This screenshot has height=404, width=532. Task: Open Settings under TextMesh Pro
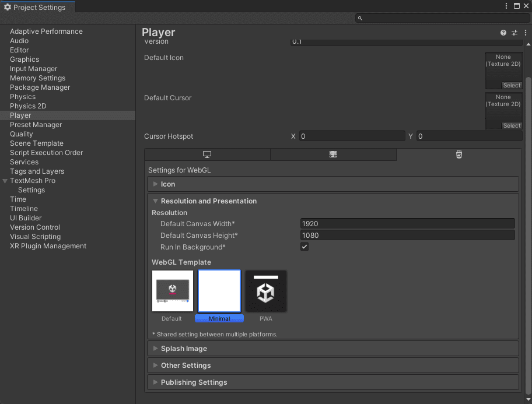32,190
